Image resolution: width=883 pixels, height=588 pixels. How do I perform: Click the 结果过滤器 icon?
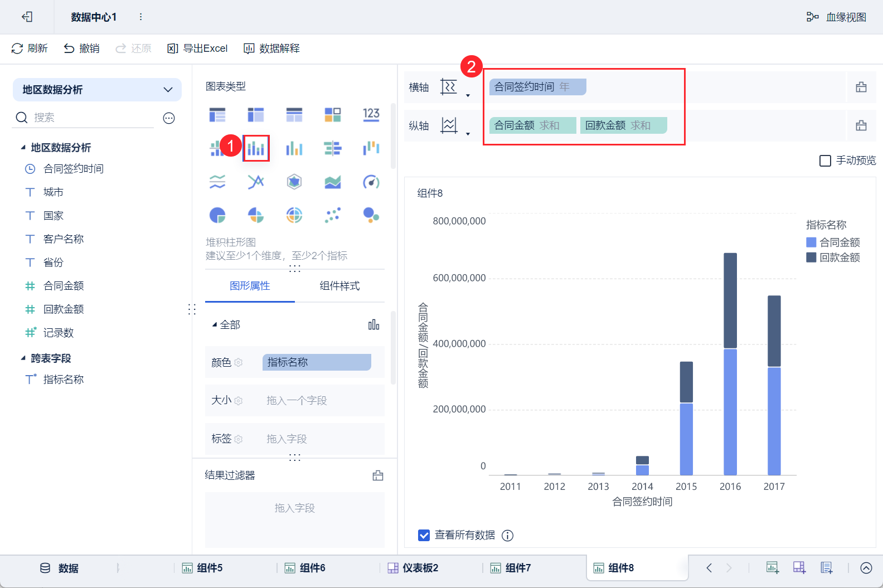(378, 475)
